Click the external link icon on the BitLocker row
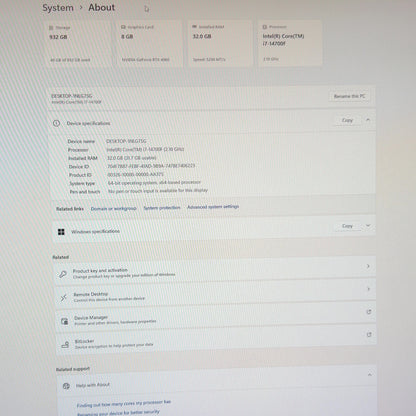The width and height of the screenshot is (416, 416). click(x=369, y=334)
